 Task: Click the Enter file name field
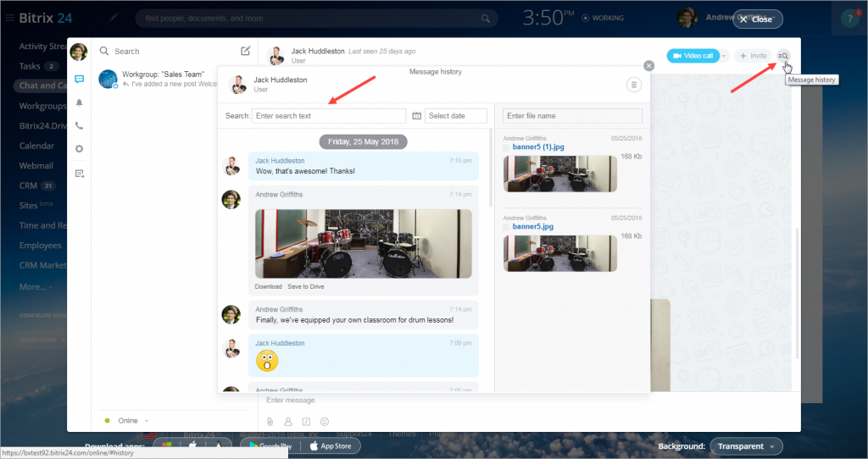click(x=572, y=115)
